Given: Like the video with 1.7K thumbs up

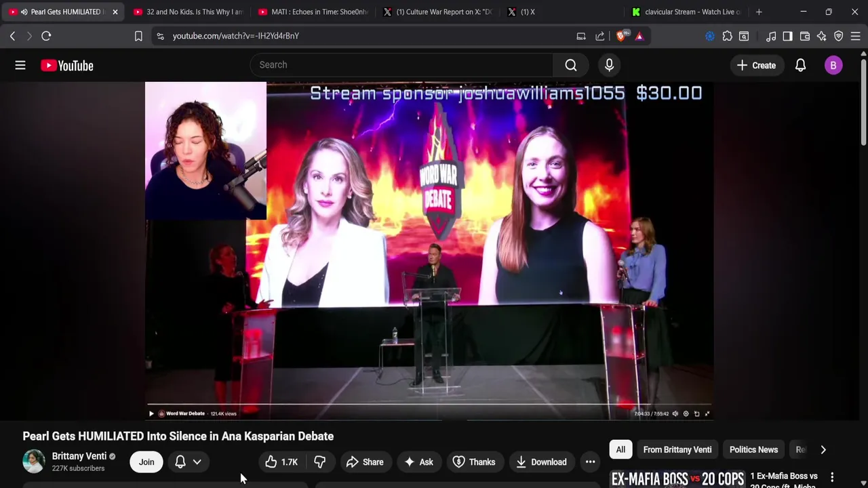Looking at the screenshot, I should tap(281, 462).
